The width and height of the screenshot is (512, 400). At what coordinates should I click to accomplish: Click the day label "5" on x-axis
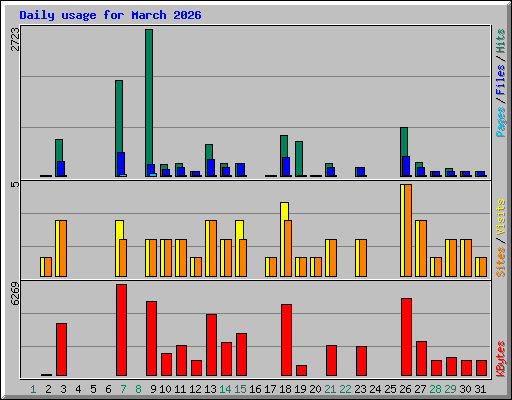(x=93, y=389)
